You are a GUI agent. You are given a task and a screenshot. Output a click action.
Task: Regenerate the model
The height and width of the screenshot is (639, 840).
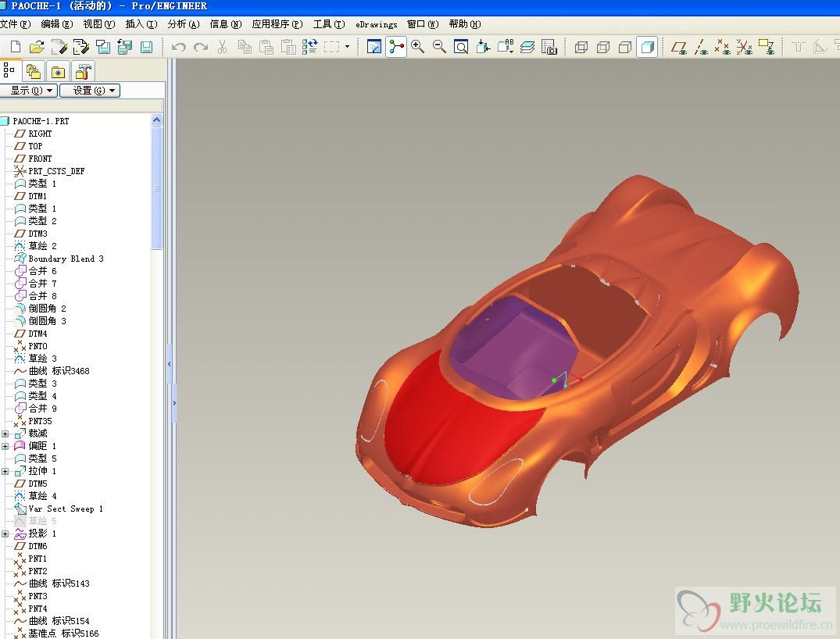[x=309, y=47]
